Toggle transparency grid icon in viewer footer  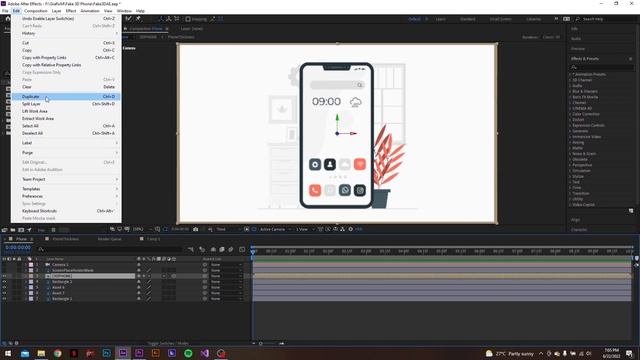[x=254, y=229]
